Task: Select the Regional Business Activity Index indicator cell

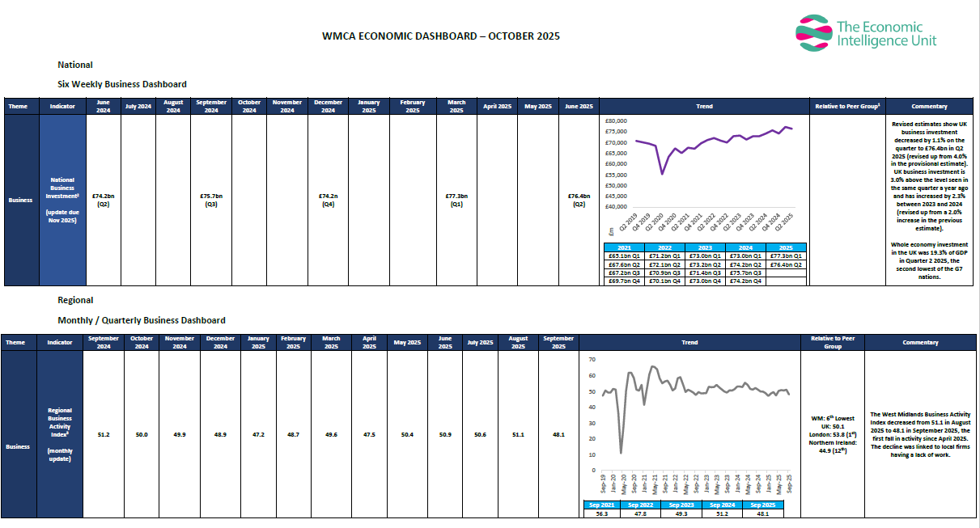Action: [x=60, y=434]
